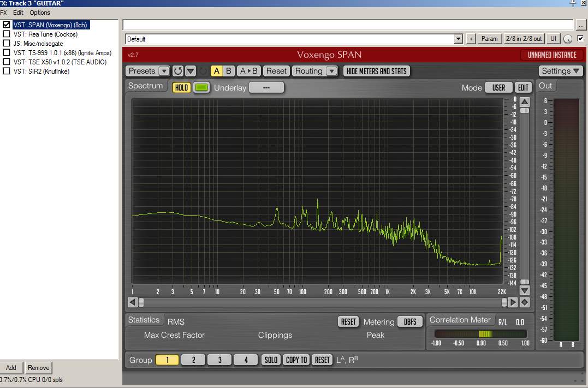Click the green spectrum color indicator

(201, 88)
